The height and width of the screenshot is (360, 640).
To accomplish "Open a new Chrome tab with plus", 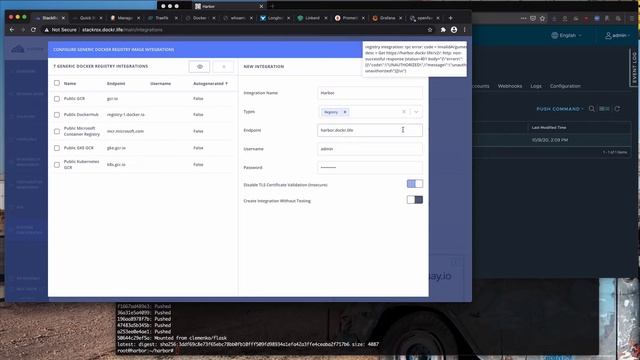I will pos(450,18).
